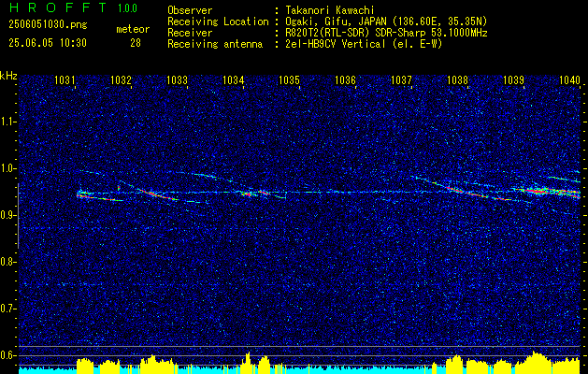
Task: Click filename 2506051030.png
Action: [x=48, y=25]
